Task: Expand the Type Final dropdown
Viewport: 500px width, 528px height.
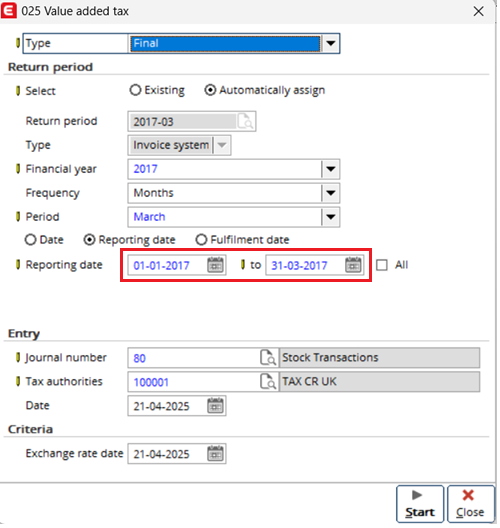Action: click(x=331, y=43)
